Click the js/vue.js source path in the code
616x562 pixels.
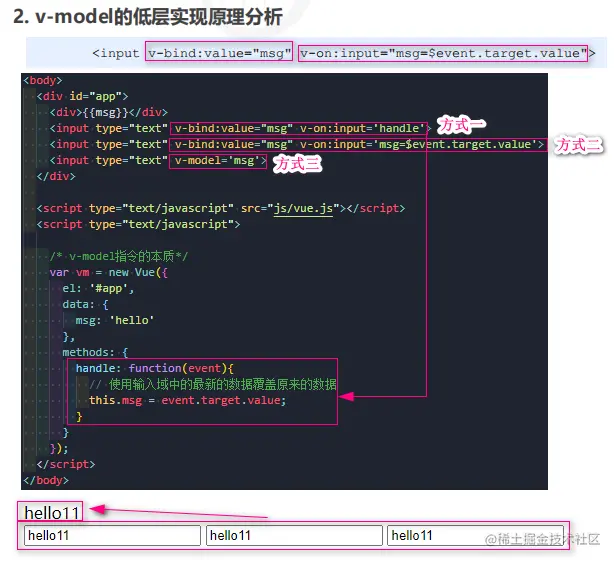pos(303,208)
